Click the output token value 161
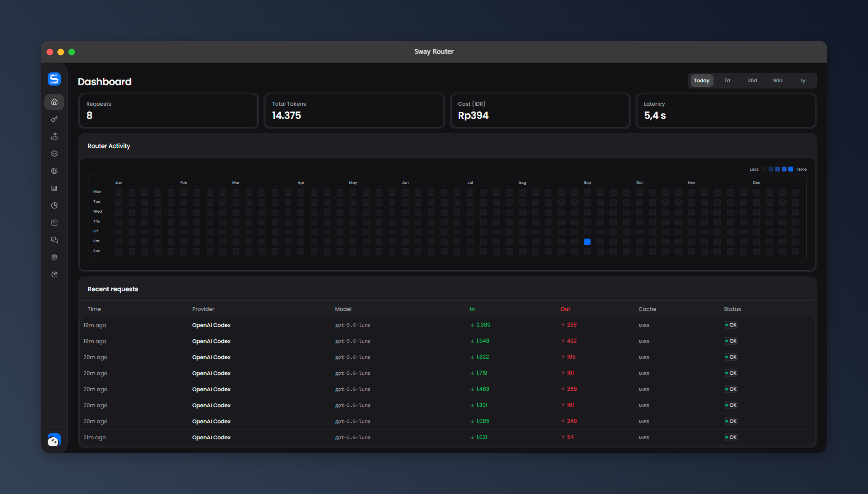868x494 pixels. pos(570,405)
